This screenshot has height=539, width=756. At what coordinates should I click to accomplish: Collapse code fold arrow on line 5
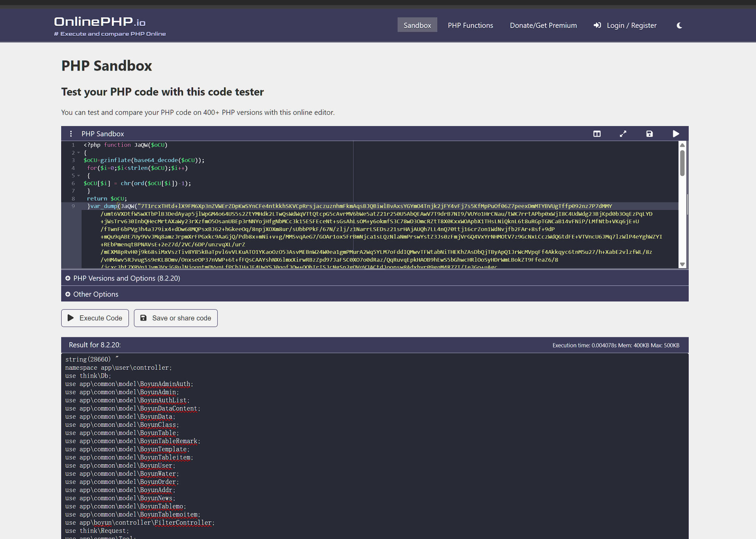coord(79,176)
